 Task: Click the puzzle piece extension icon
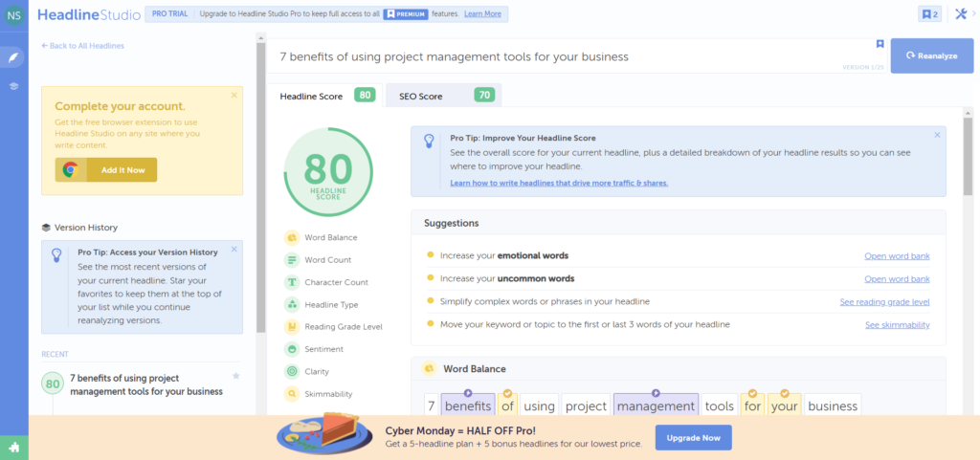point(13,448)
